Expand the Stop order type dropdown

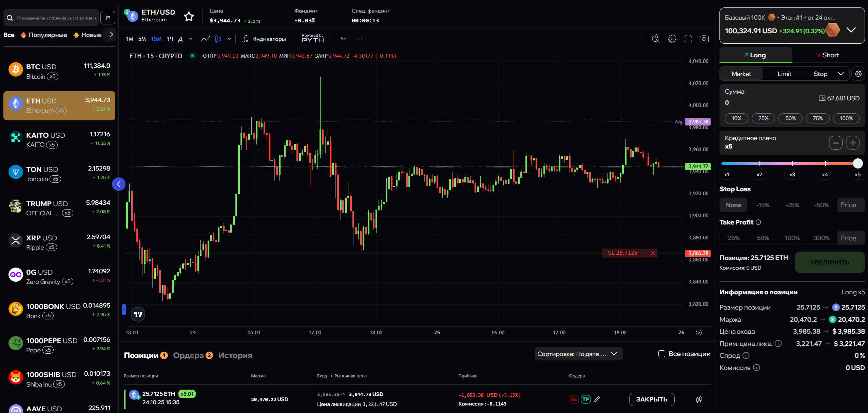(x=841, y=74)
